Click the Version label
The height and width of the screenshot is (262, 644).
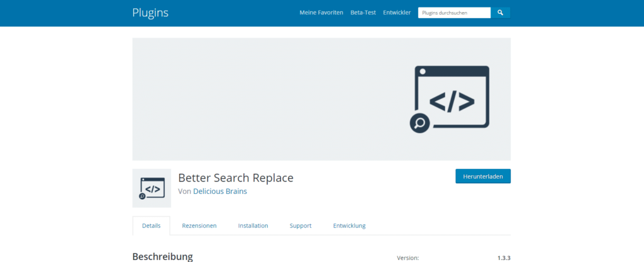click(x=408, y=258)
